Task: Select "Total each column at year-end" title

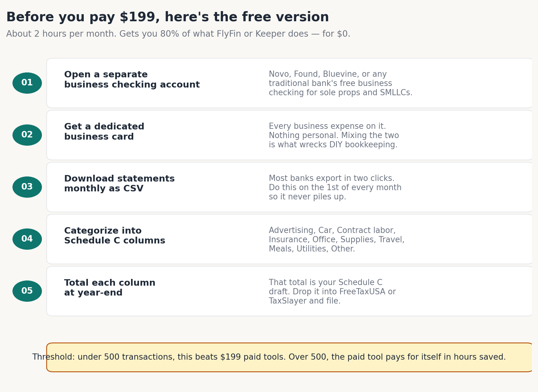Action: (110, 288)
